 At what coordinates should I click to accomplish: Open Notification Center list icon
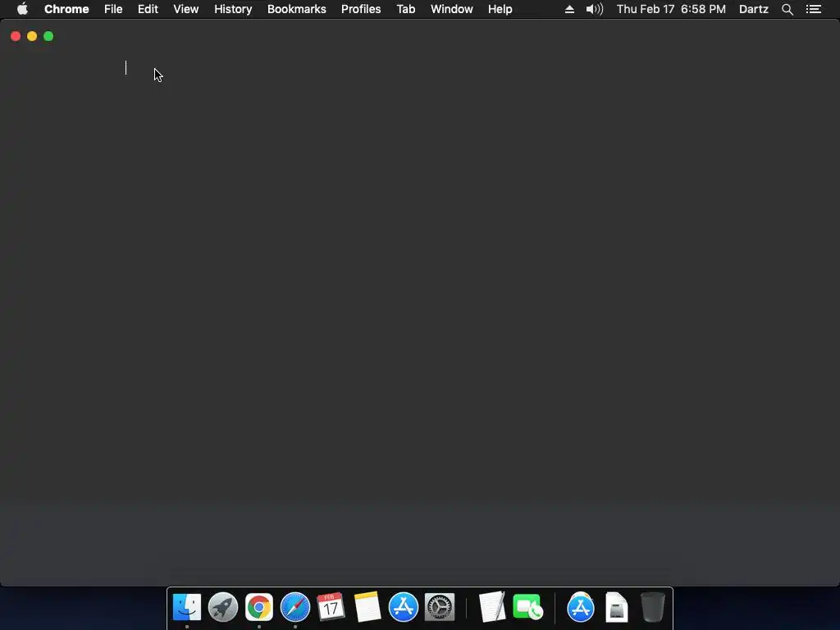pos(813,9)
